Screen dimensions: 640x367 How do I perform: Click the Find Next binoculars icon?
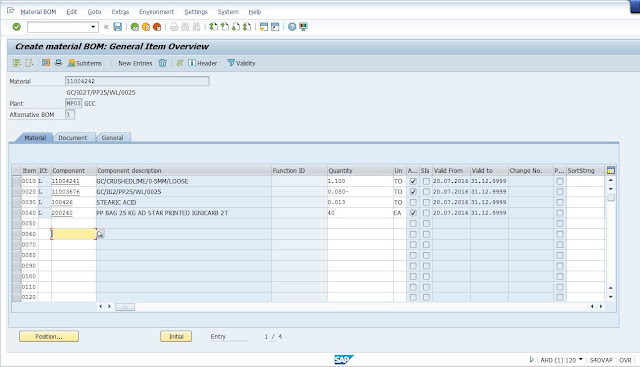click(196, 27)
